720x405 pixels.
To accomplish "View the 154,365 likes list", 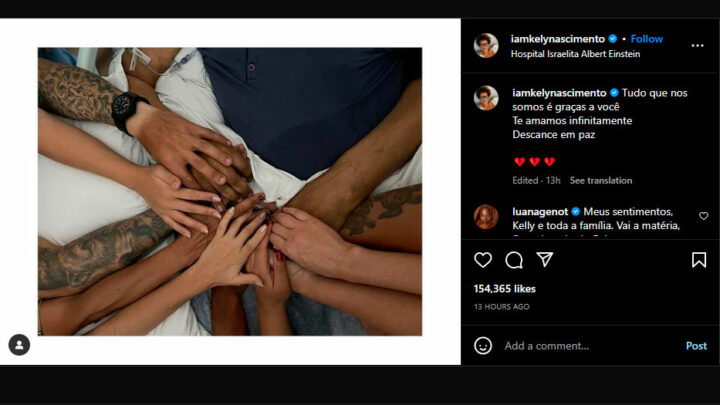I will (505, 289).
